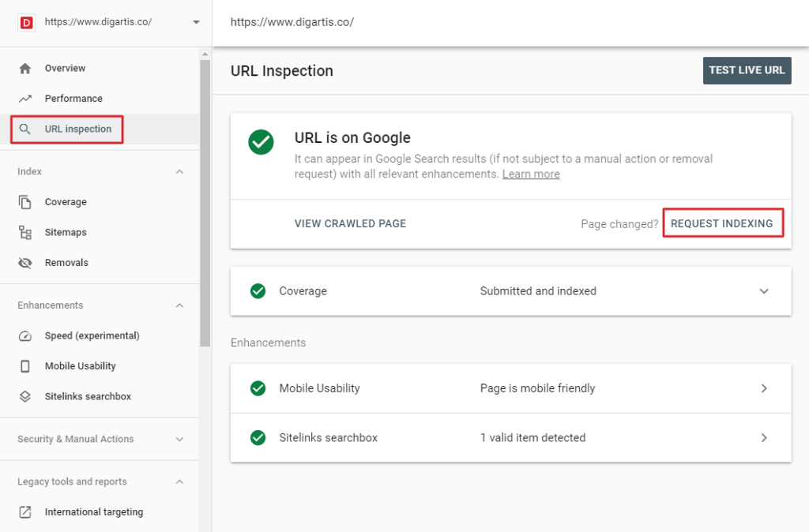Collapse the Enhancements sidebar section
Image resolution: width=809 pixels, height=532 pixels.
pos(180,305)
